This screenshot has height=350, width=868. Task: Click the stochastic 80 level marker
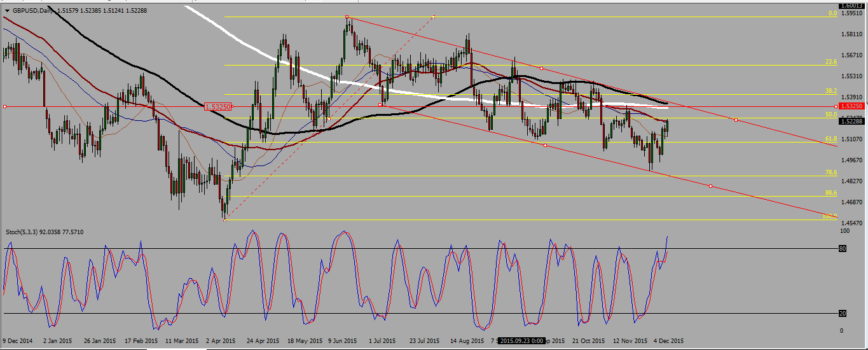pos(842,249)
